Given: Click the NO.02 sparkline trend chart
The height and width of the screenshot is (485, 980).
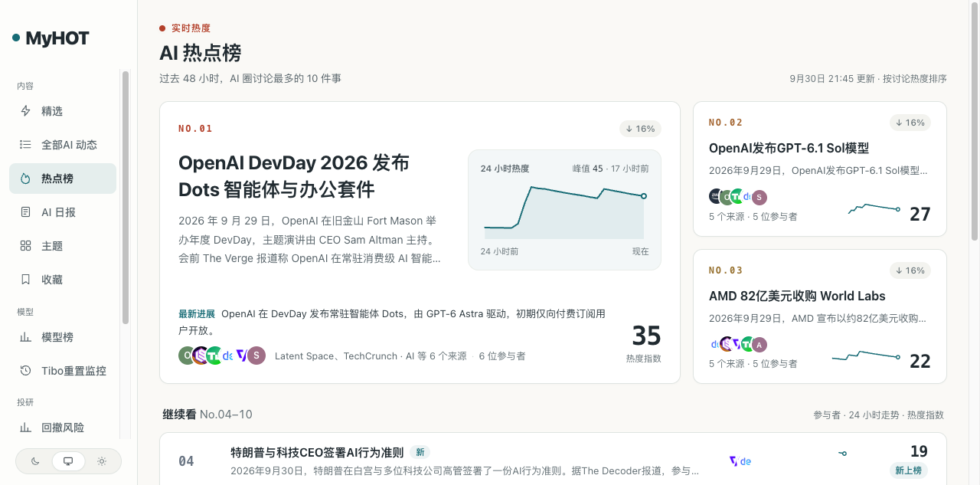Looking at the screenshot, I should coord(874,208).
